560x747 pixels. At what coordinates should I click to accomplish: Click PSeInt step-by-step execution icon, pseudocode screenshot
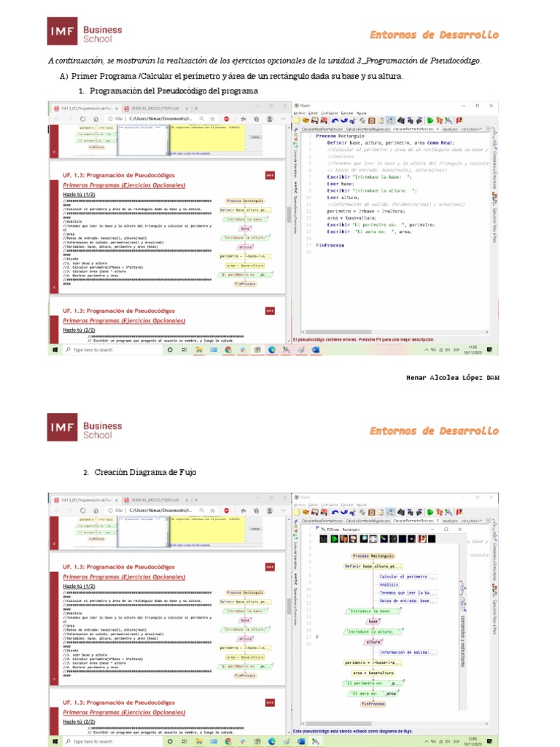[x=440, y=120]
